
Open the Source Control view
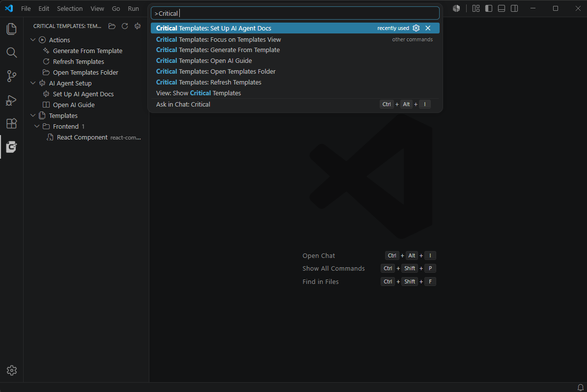point(12,76)
